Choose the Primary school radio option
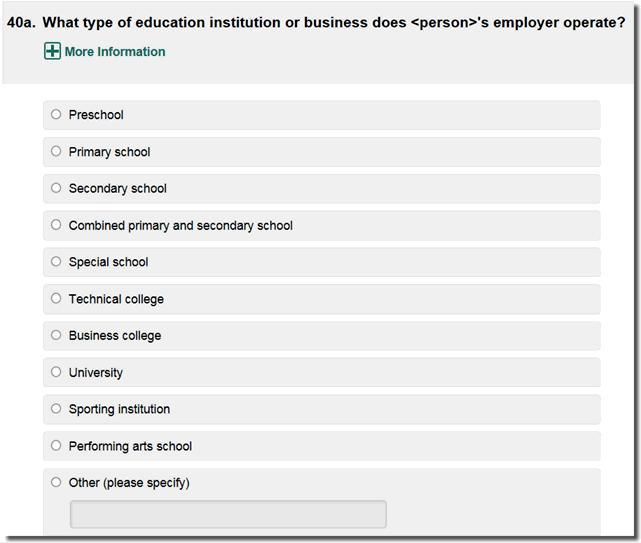Viewport: 641px width, 543px height. [x=56, y=151]
